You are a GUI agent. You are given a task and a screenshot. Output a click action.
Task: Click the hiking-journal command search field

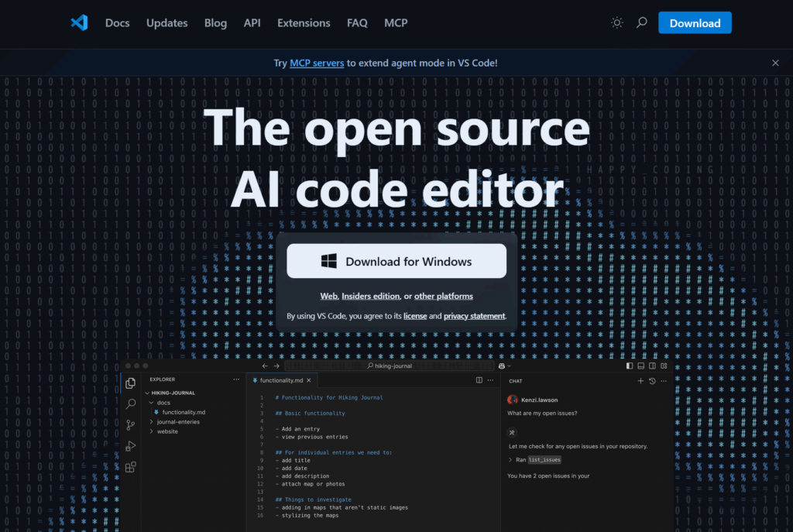coord(390,366)
